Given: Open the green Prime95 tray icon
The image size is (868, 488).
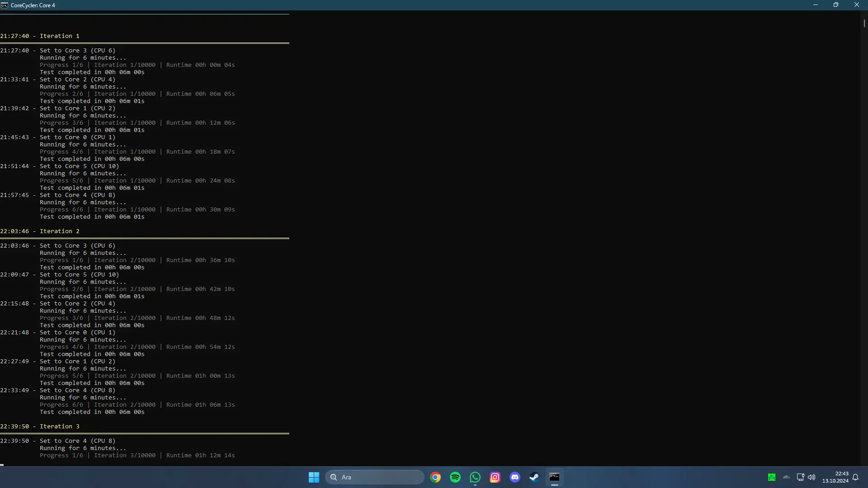Looking at the screenshot, I should [x=772, y=477].
